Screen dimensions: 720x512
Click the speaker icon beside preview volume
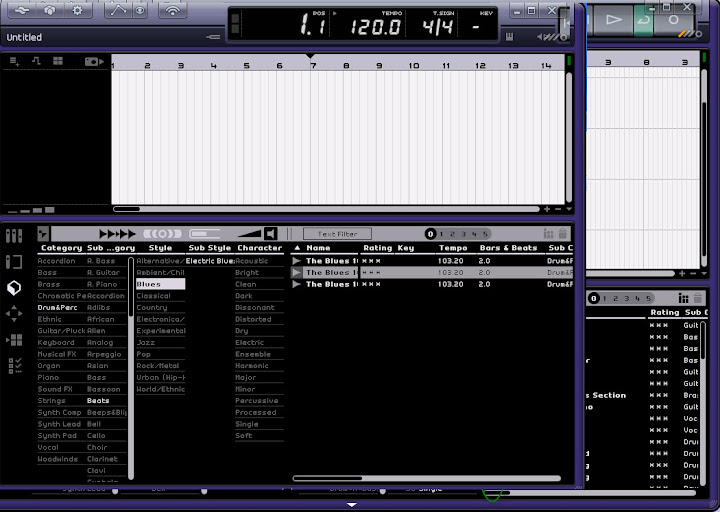pos(270,234)
